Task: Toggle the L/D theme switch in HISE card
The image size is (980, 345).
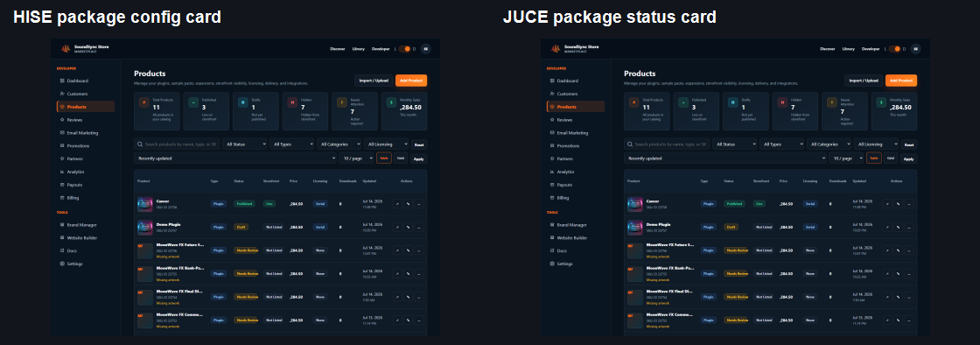Action: (x=404, y=48)
